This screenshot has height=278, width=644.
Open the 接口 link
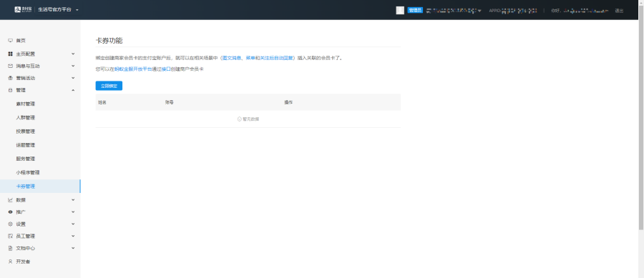[166, 69]
